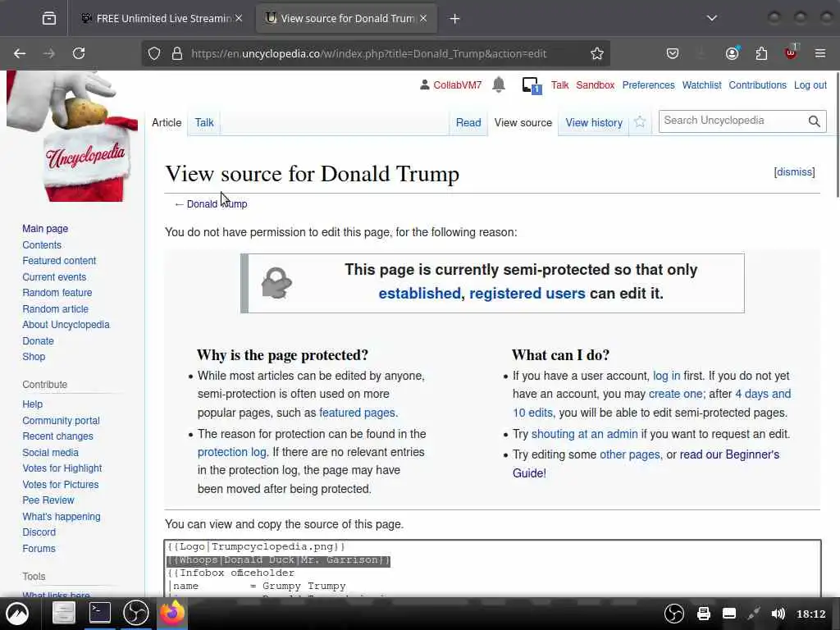List all tabs with the dropdown chevron
This screenshot has width=840, height=630.
click(x=712, y=18)
